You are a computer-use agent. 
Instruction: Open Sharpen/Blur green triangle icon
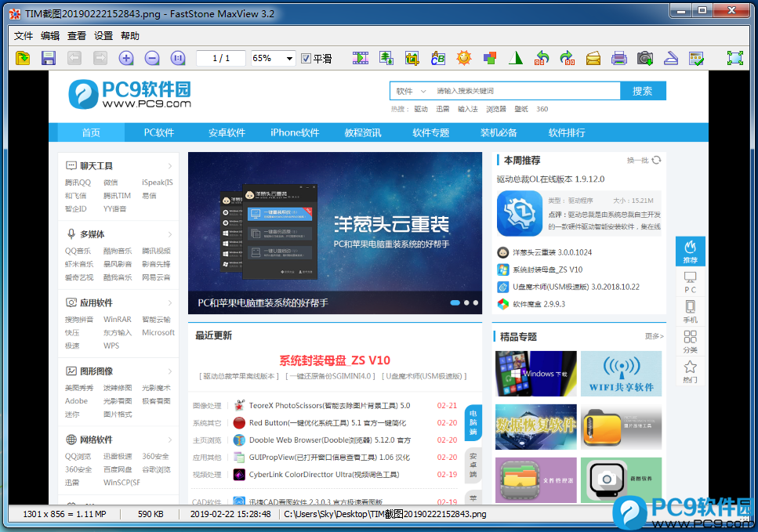pyautogui.click(x=516, y=59)
